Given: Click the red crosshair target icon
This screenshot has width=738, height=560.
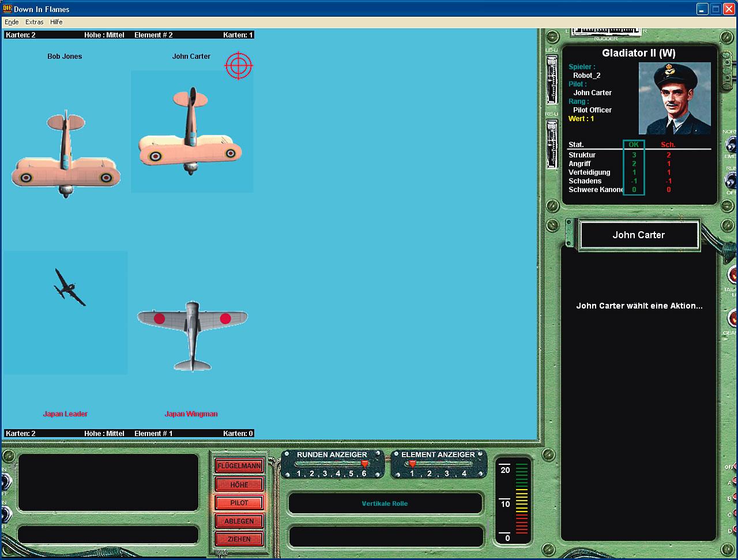Looking at the screenshot, I should coord(239,65).
